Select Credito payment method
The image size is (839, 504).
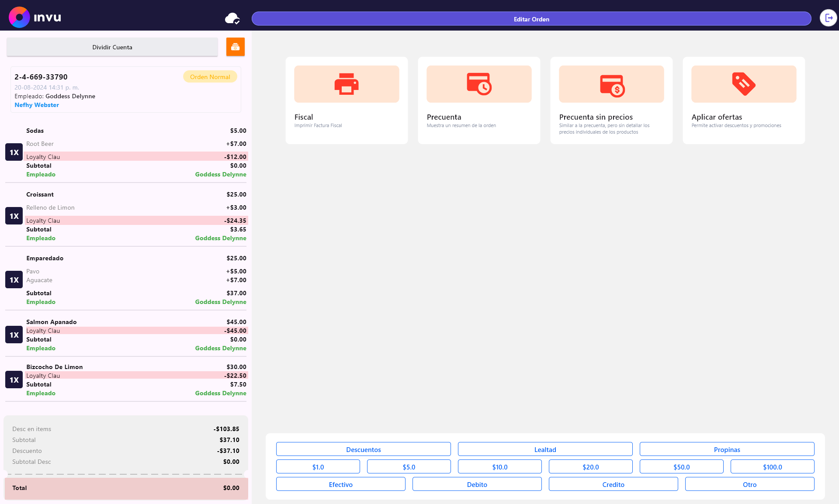coord(613,484)
